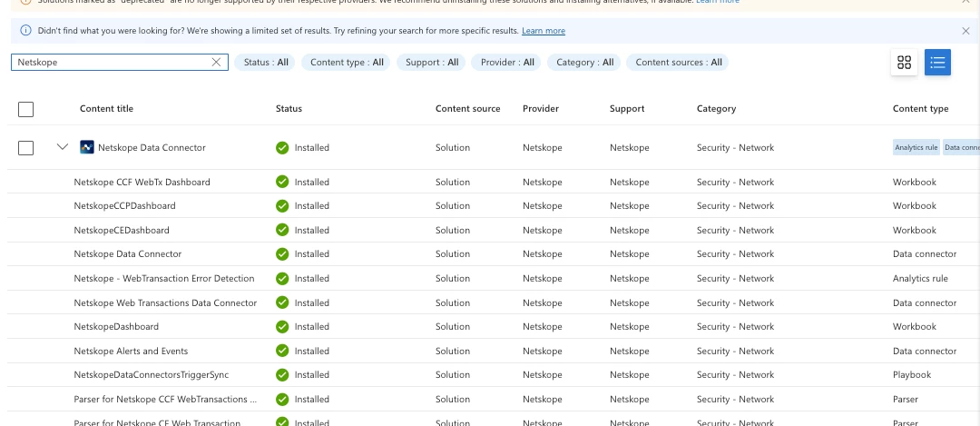
Task: Open the Provider filter
Action: click(507, 63)
